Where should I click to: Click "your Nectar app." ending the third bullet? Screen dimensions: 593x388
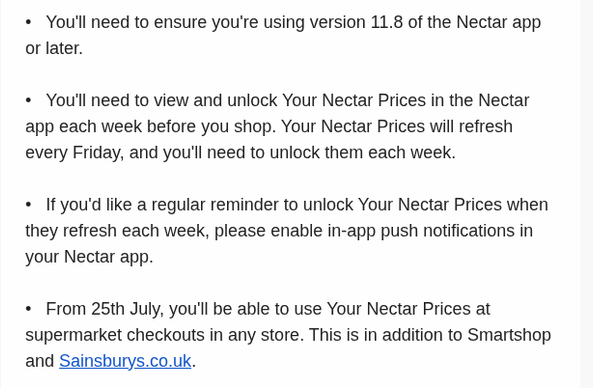tap(89, 257)
